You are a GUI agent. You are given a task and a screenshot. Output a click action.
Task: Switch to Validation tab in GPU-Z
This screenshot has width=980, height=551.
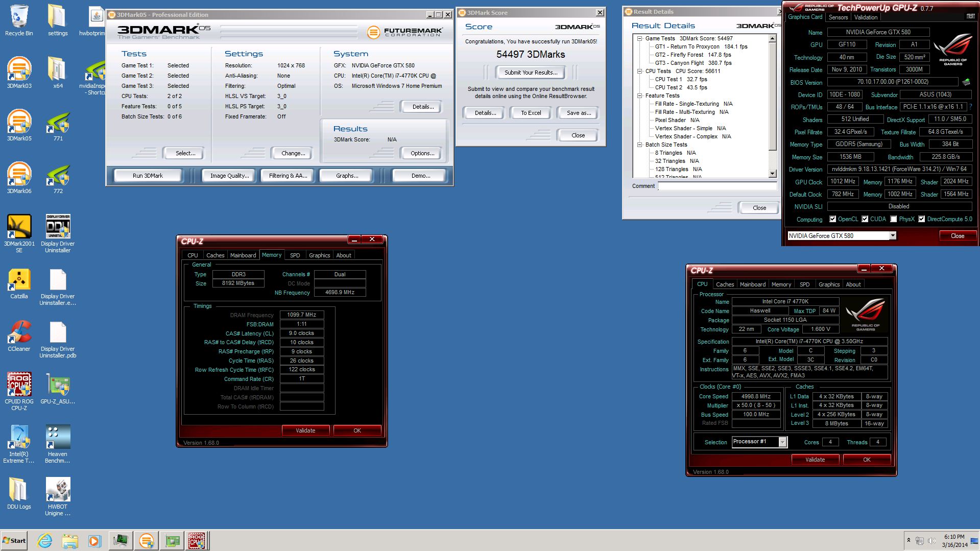(x=866, y=17)
